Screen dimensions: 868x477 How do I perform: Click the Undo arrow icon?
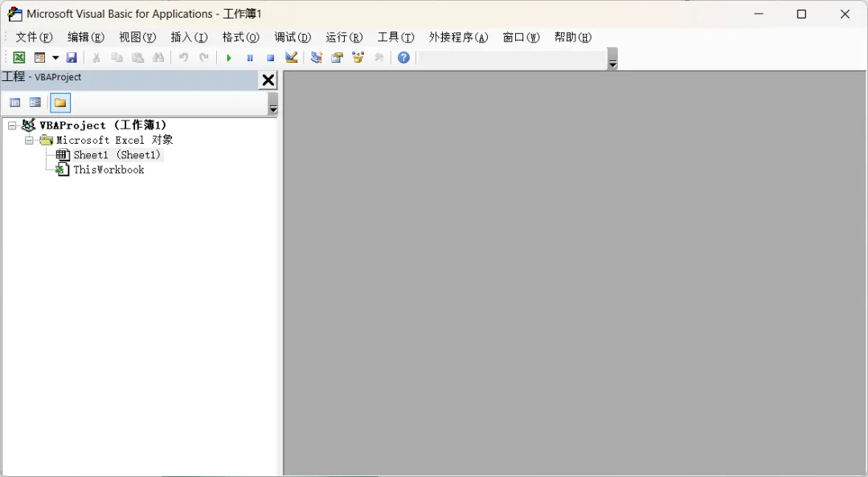coord(183,58)
